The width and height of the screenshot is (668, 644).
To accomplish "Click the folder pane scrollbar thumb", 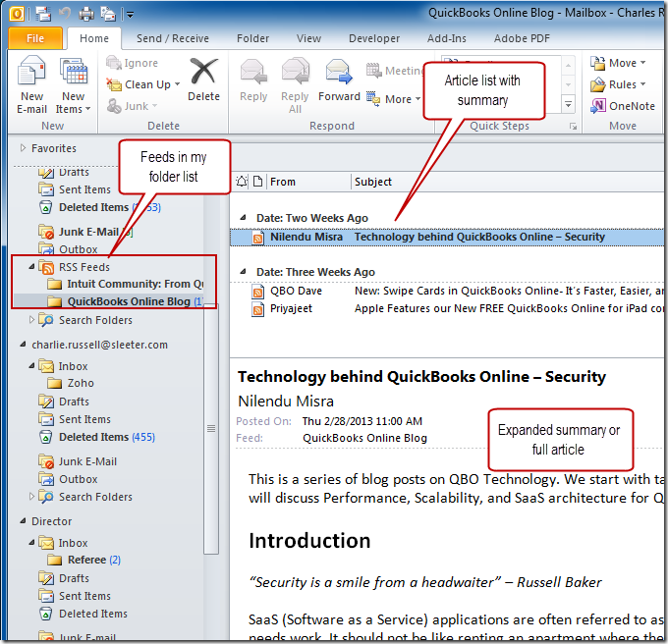I will coord(211,428).
